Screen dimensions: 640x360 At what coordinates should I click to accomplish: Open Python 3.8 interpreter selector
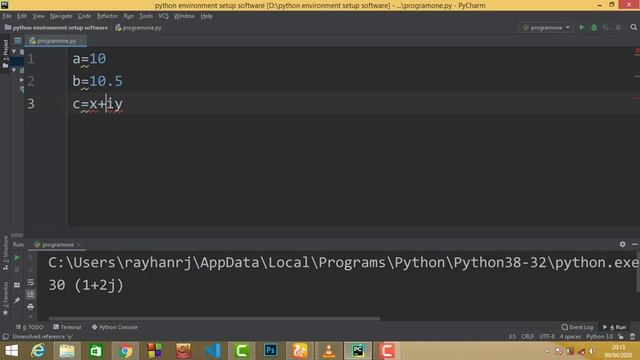click(600, 337)
